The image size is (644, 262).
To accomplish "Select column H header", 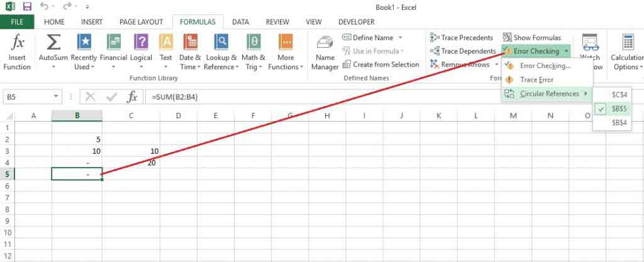I will (327, 116).
